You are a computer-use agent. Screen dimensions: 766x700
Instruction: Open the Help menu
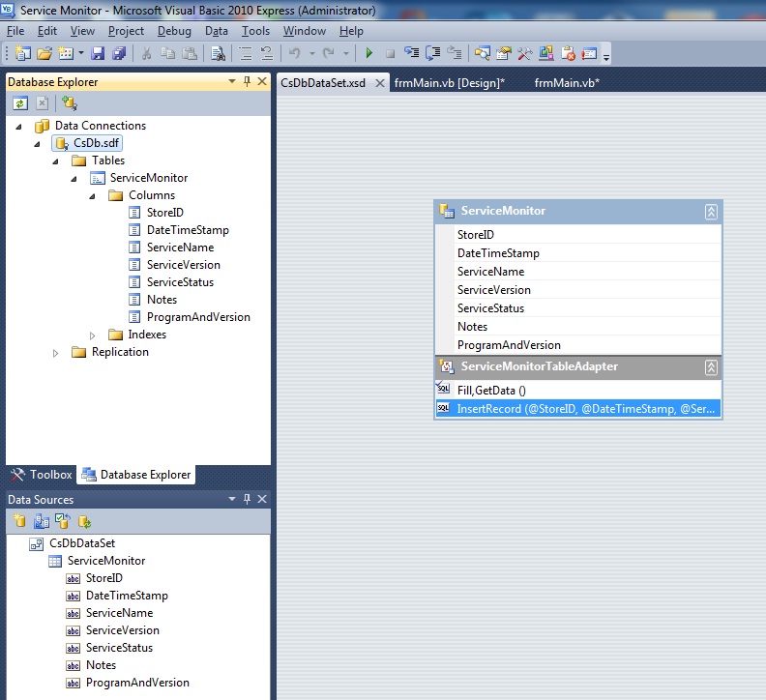(351, 31)
